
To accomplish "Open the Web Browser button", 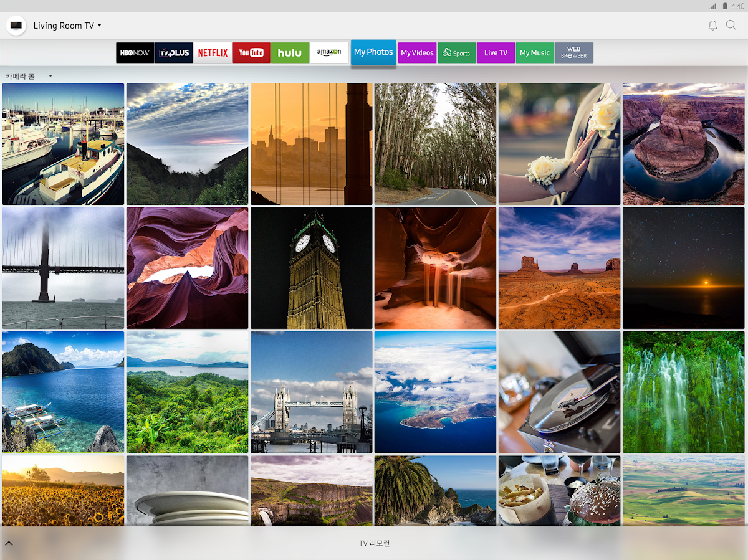I will click(x=573, y=53).
